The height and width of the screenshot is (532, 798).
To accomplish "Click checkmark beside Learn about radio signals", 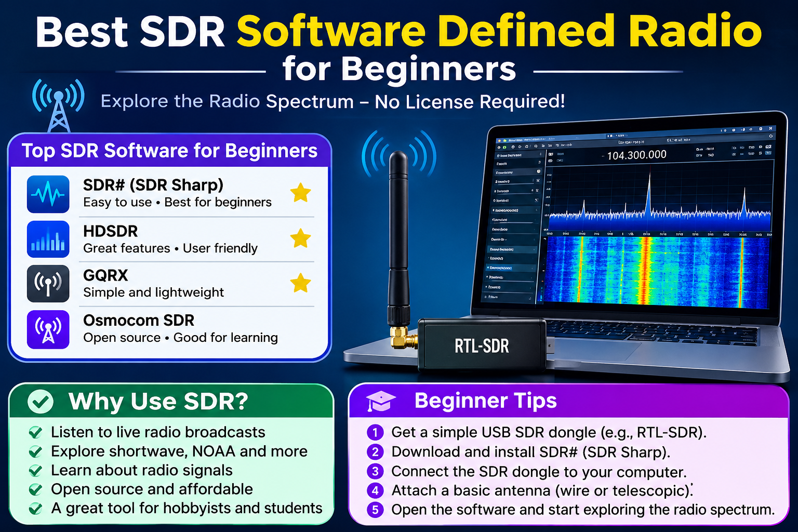I will [35, 471].
